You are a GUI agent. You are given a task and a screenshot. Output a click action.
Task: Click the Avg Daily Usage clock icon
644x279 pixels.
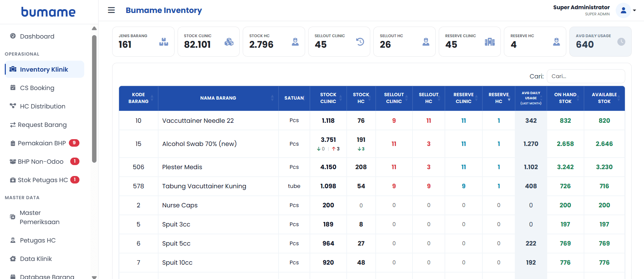tap(621, 42)
